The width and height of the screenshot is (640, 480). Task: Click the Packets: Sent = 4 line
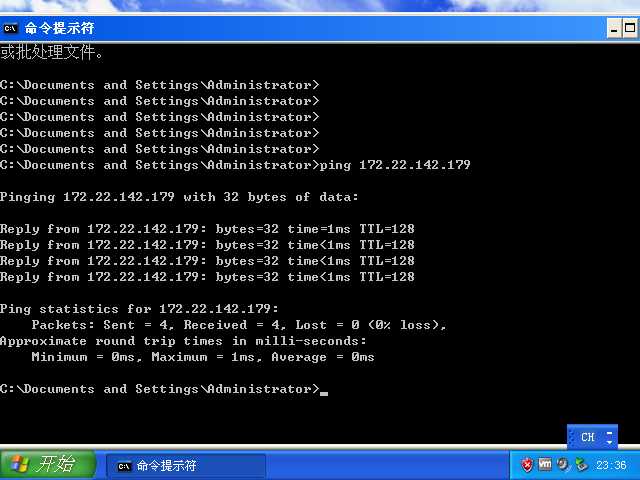(x=239, y=325)
